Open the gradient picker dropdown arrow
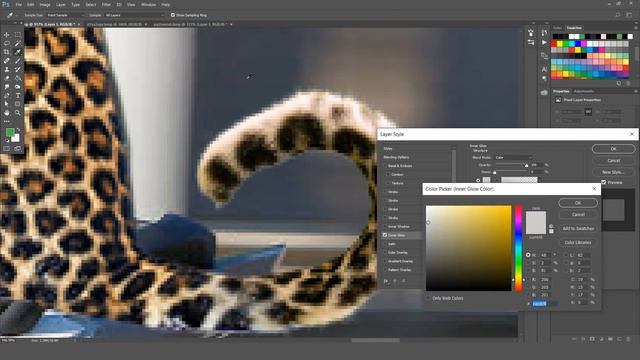This screenshot has width=640, height=360. pyautogui.click(x=540, y=180)
